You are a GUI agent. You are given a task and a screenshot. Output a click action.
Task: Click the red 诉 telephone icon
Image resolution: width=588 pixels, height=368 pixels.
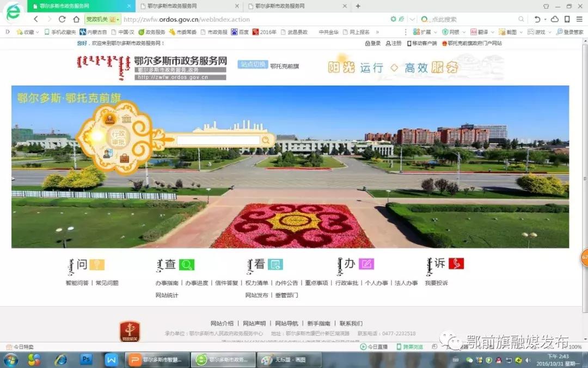(x=457, y=264)
